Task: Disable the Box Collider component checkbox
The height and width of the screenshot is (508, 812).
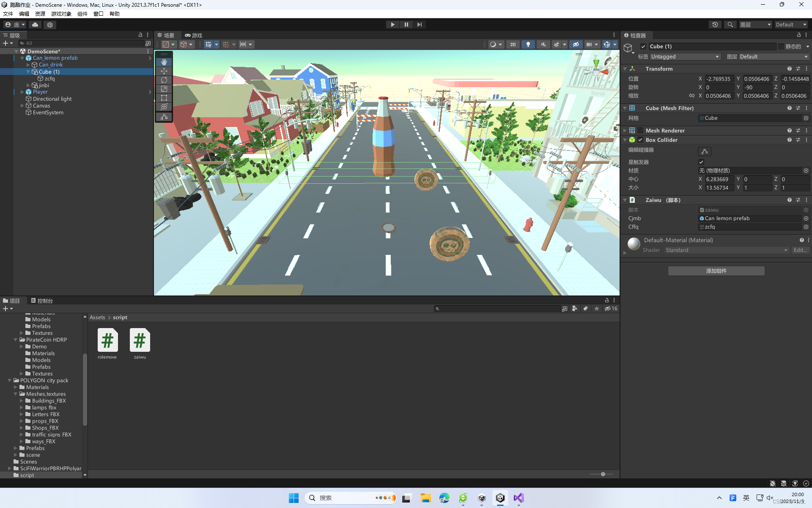Action: click(x=640, y=140)
